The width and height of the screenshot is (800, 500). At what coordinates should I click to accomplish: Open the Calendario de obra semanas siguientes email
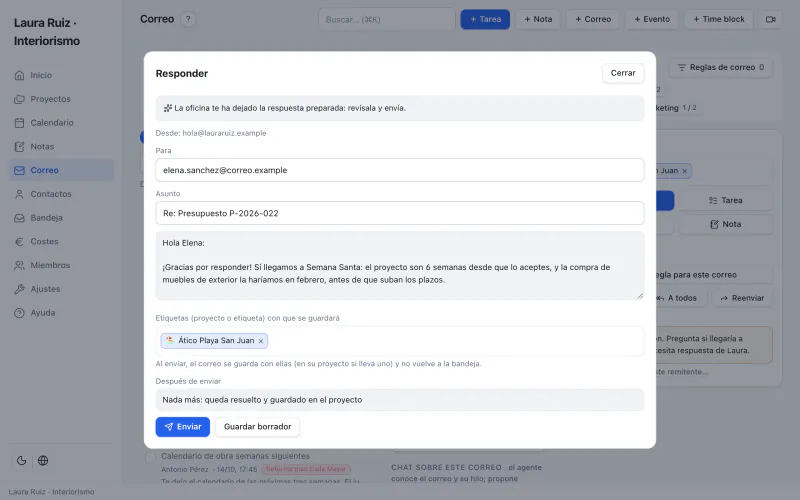click(x=235, y=456)
